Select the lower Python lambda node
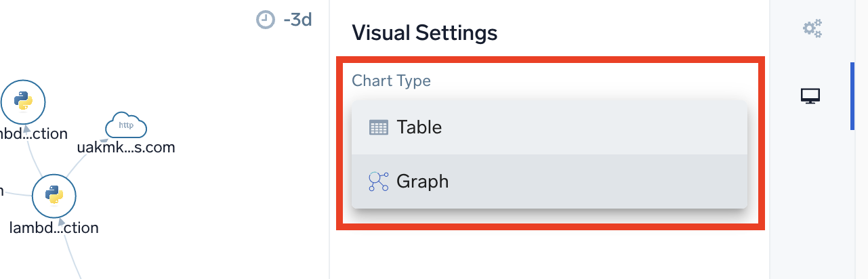 [54, 196]
